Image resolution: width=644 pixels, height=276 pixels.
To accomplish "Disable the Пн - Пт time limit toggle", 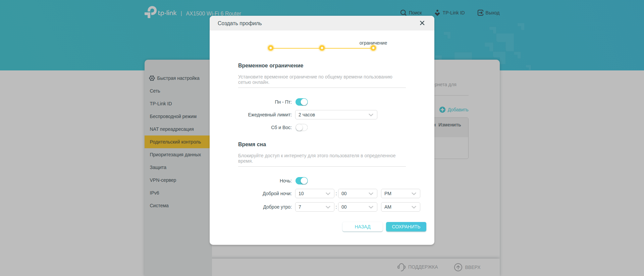I will pyautogui.click(x=302, y=102).
